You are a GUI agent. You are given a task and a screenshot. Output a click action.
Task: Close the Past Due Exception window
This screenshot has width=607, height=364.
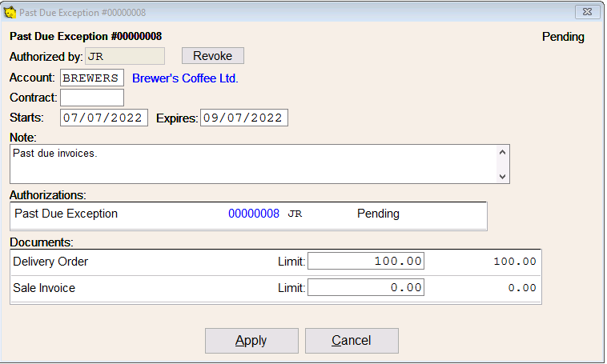587,12
